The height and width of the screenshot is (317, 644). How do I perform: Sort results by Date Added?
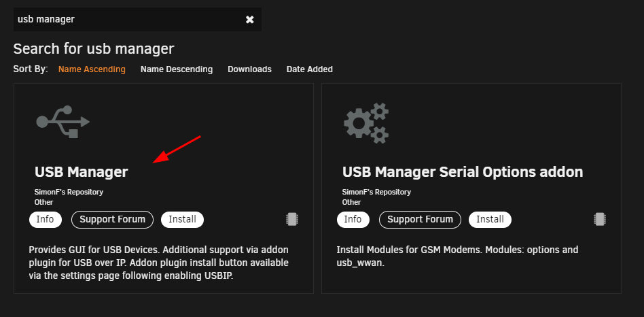(x=310, y=69)
